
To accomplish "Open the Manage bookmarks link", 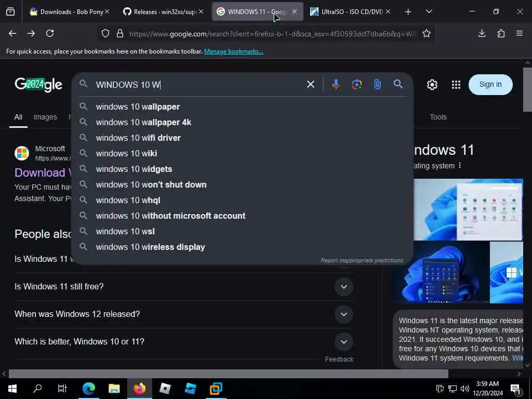I will [233, 51].
